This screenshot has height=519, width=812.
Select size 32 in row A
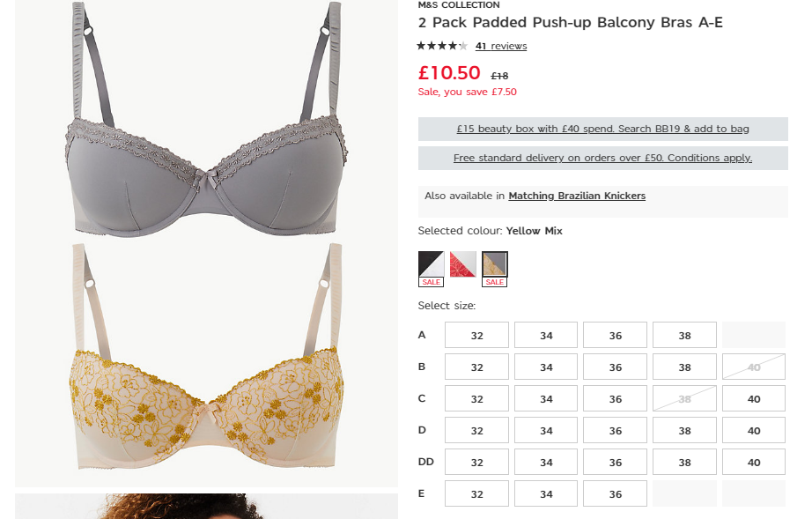pos(476,335)
